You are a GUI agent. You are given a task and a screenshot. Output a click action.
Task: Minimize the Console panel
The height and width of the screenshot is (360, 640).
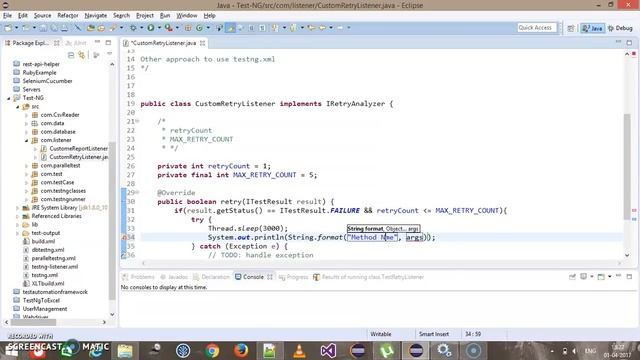click(618, 276)
